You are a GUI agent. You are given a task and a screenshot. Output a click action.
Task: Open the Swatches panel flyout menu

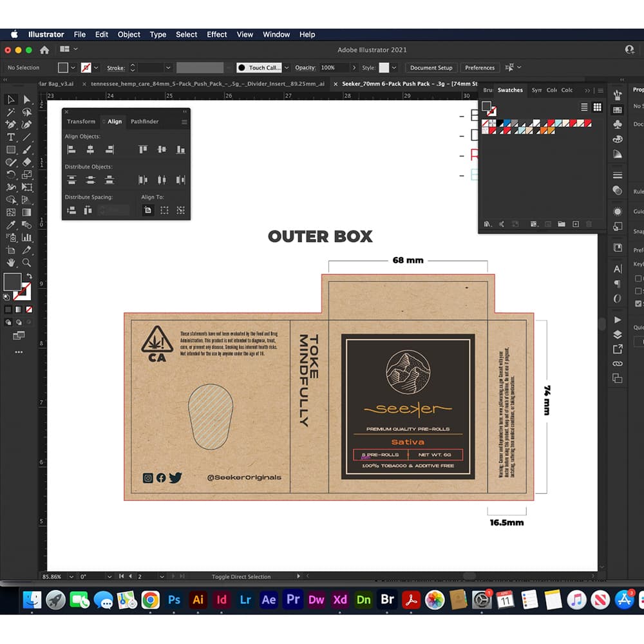tap(600, 90)
